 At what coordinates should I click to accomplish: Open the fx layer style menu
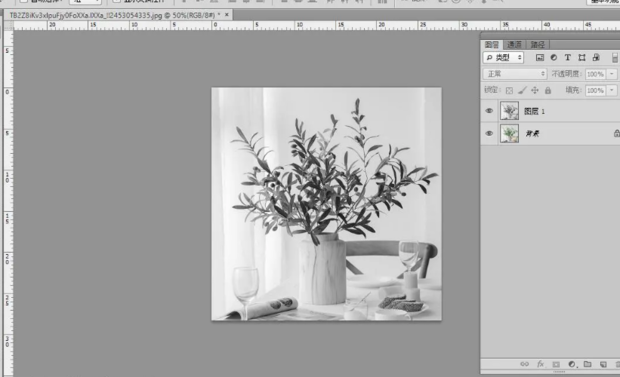click(540, 364)
